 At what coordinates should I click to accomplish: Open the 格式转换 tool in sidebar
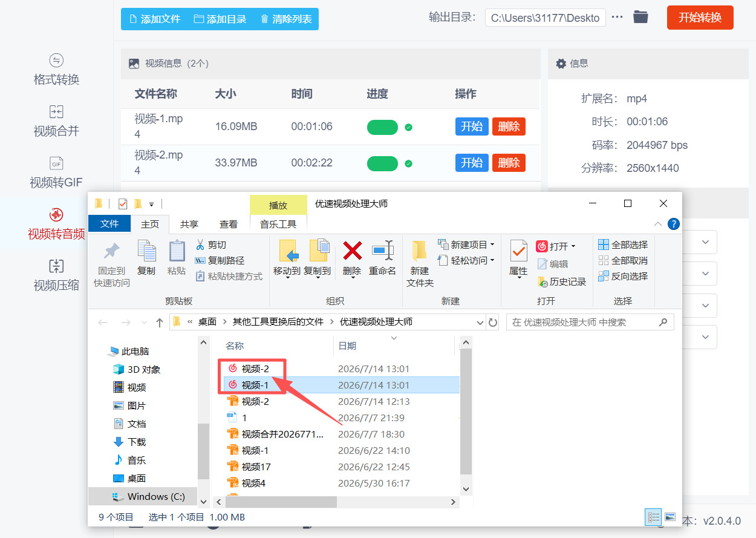56,70
